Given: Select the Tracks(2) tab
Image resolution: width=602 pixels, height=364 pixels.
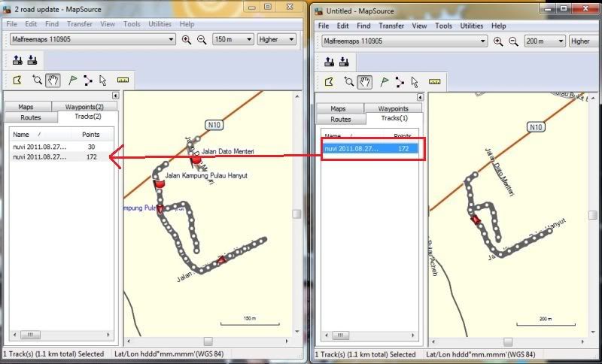Looking at the screenshot, I should (x=88, y=117).
